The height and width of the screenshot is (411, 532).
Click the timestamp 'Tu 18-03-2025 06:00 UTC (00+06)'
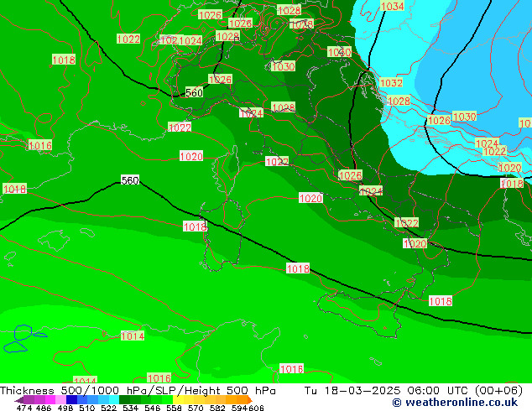click(413, 391)
